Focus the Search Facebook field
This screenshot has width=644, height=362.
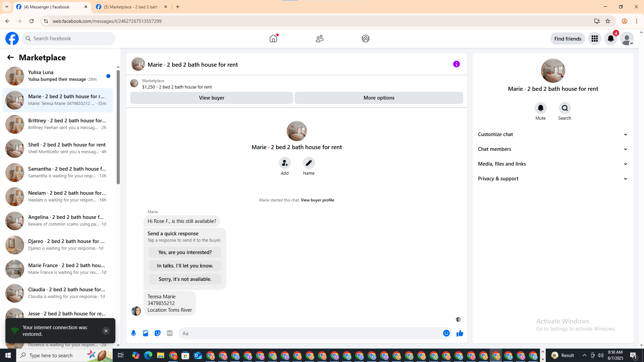pyautogui.click(x=68, y=39)
